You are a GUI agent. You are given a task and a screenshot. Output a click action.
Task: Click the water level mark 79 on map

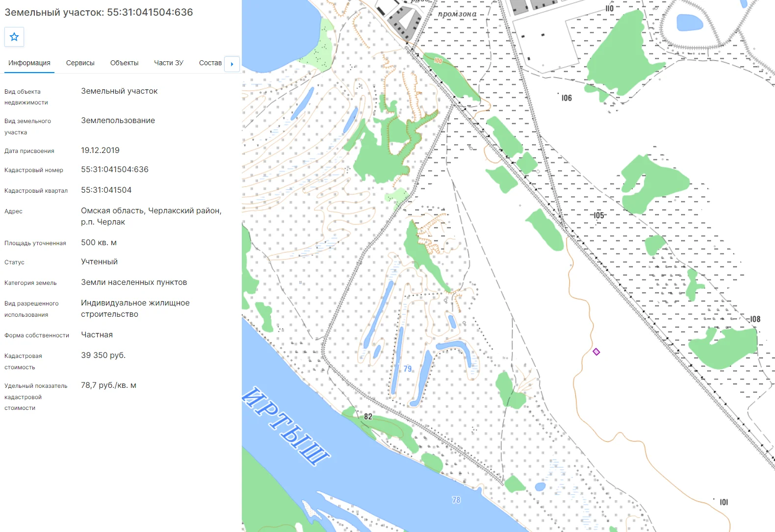[408, 368]
